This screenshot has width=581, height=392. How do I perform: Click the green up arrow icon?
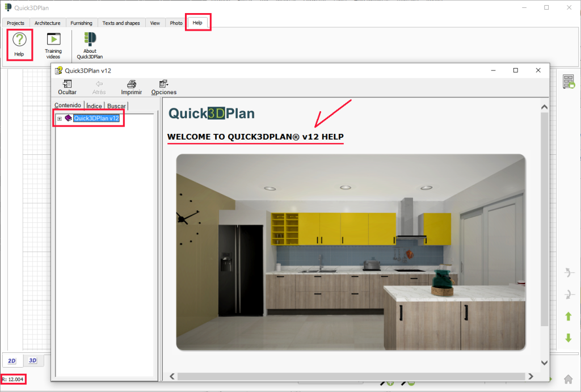pos(569,317)
